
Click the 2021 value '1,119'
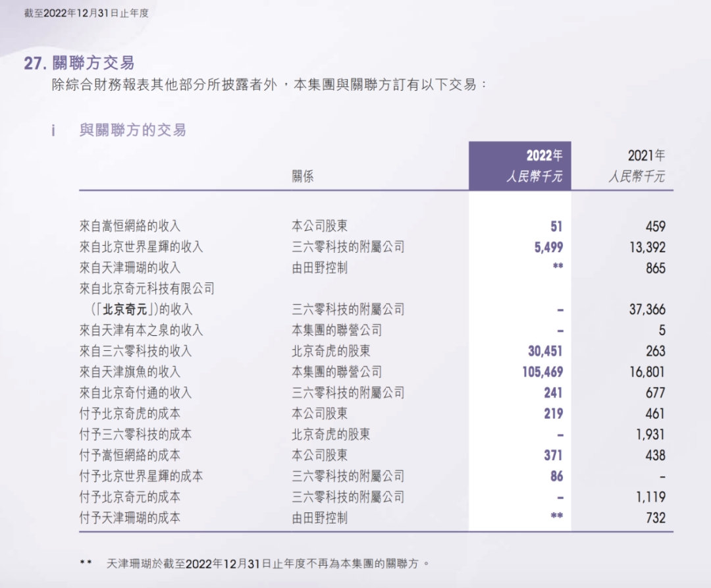(650, 497)
